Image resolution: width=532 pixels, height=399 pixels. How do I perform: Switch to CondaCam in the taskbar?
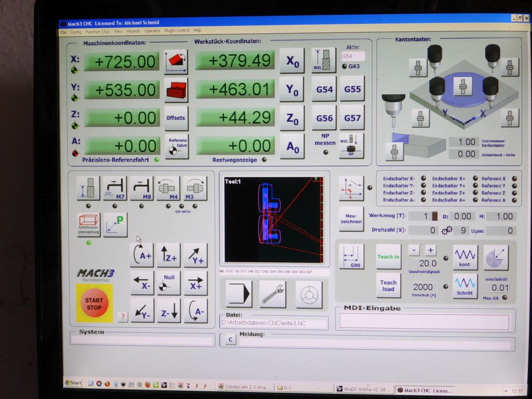click(x=243, y=387)
